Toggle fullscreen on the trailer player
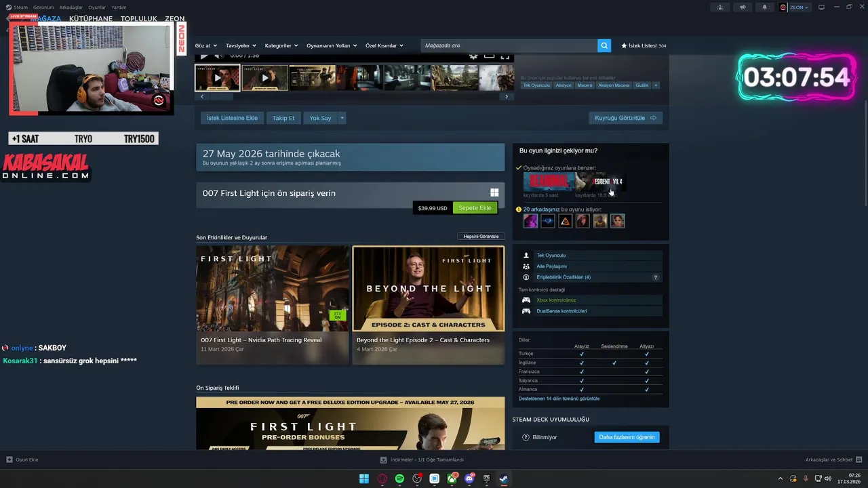 coord(505,56)
